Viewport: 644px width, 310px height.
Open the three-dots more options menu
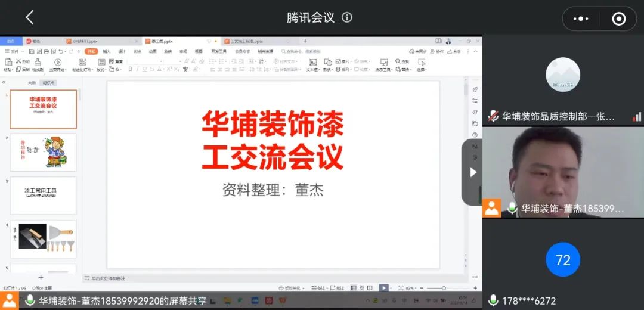tap(580, 19)
